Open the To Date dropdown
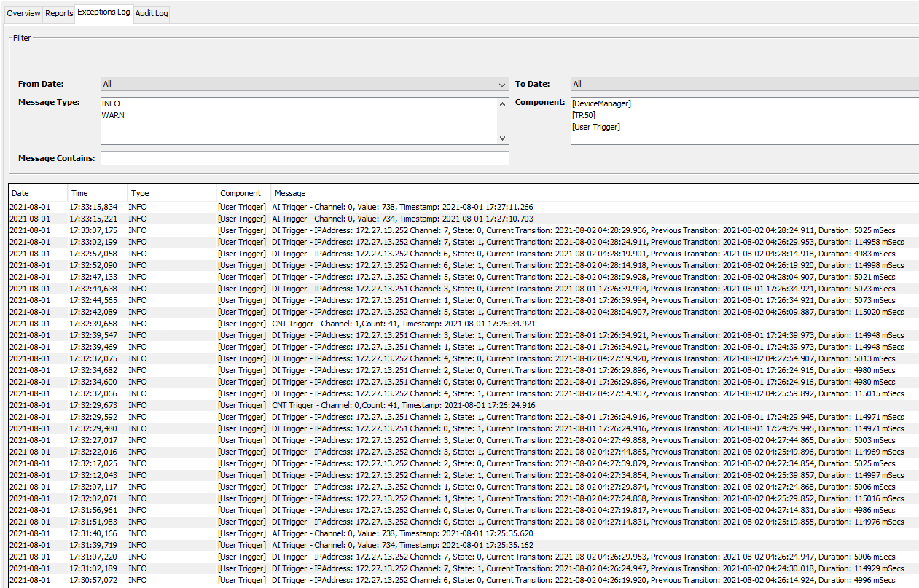919x588 pixels. coord(743,84)
